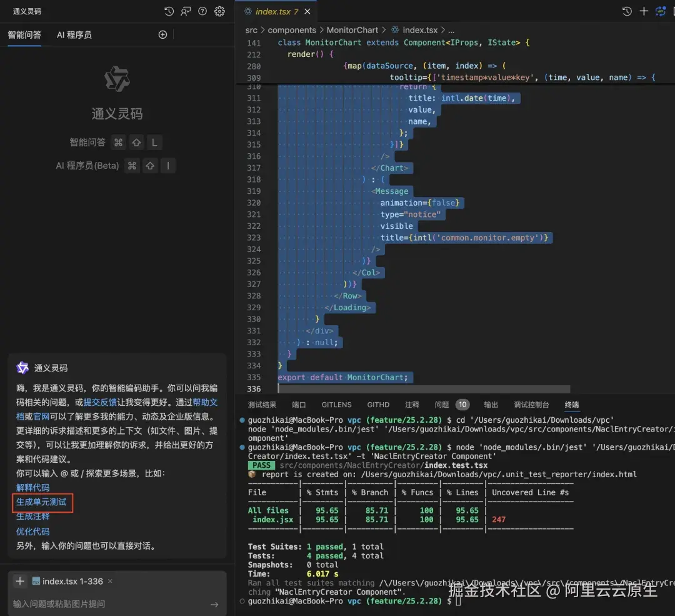The width and height of the screenshot is (675, 616).
Task: Open editor timeline history icon top right
Action: [x=627, y=11]
